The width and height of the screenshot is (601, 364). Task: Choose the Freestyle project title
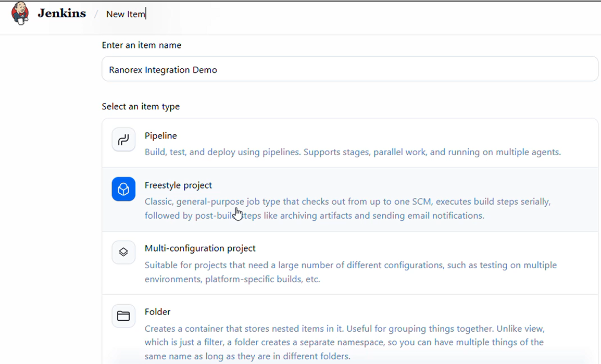click(178, 185)
